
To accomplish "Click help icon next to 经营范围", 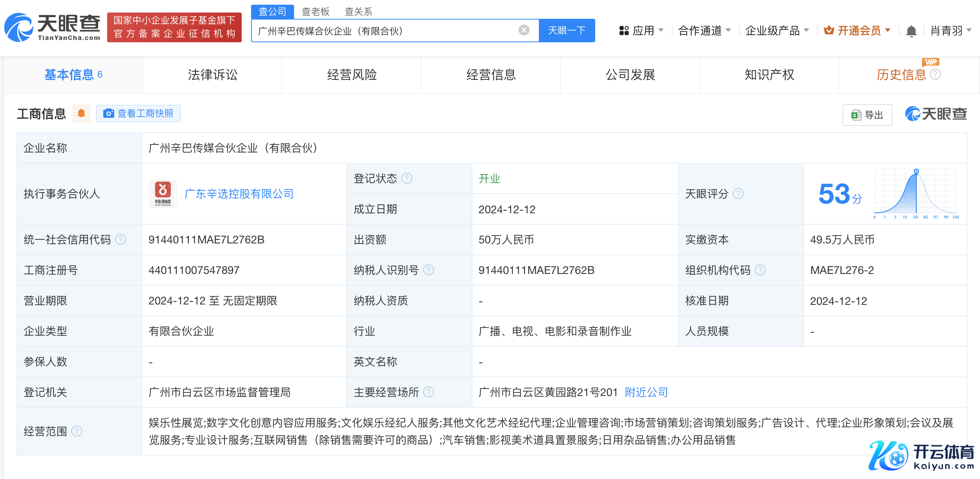I will tap(77, 431).
